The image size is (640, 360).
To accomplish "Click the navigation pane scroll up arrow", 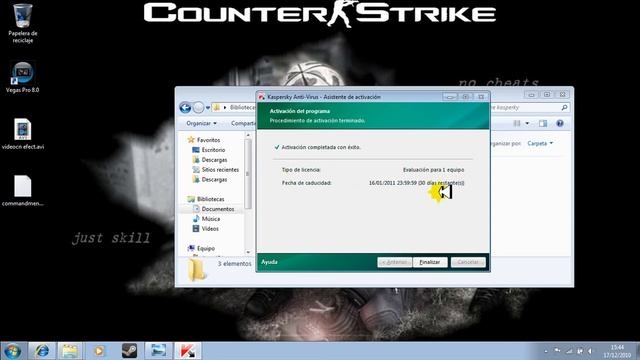I will [248, 135].
